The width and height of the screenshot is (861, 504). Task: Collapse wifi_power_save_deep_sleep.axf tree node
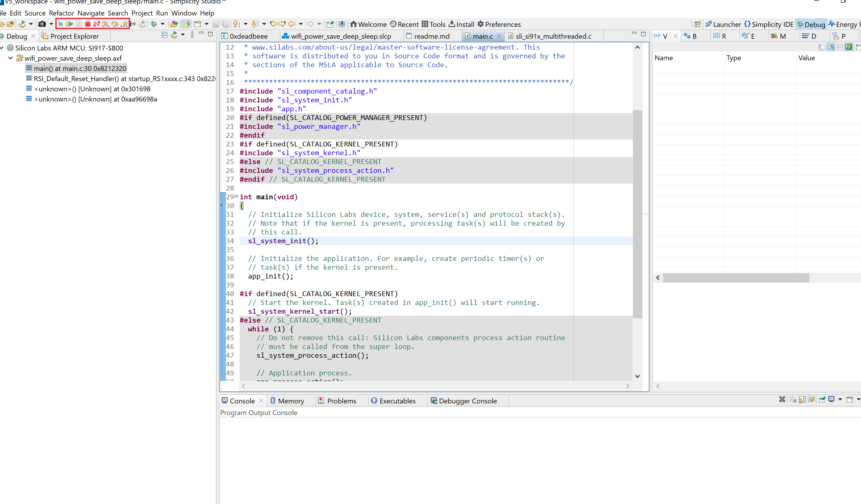coord(11,58)
